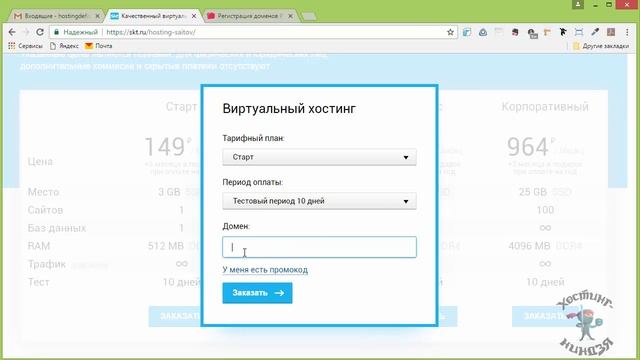This screenshot has width=640, height=360.
Task: Switch to the Gmail Входящие tab
Action: (x=56, y=16)
